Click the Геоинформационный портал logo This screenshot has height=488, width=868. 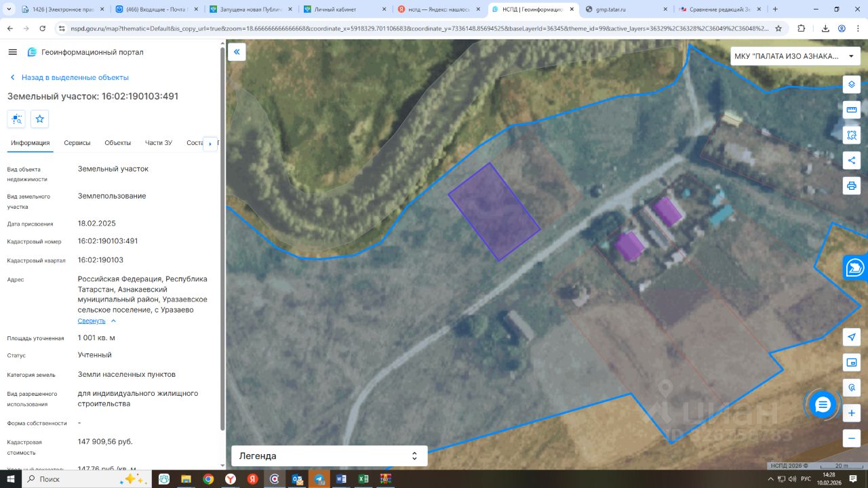[85, 52]
